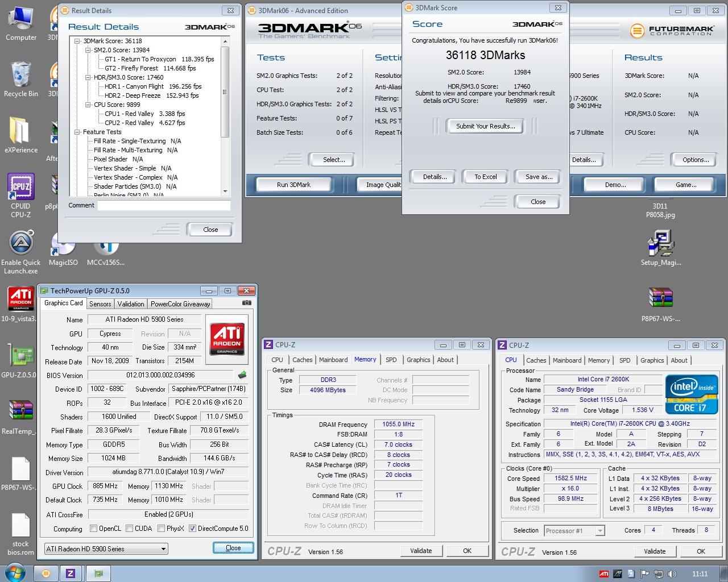
Task: Click the BIOS save chip icon in GPU-Z
Action: tap(242, 375)
